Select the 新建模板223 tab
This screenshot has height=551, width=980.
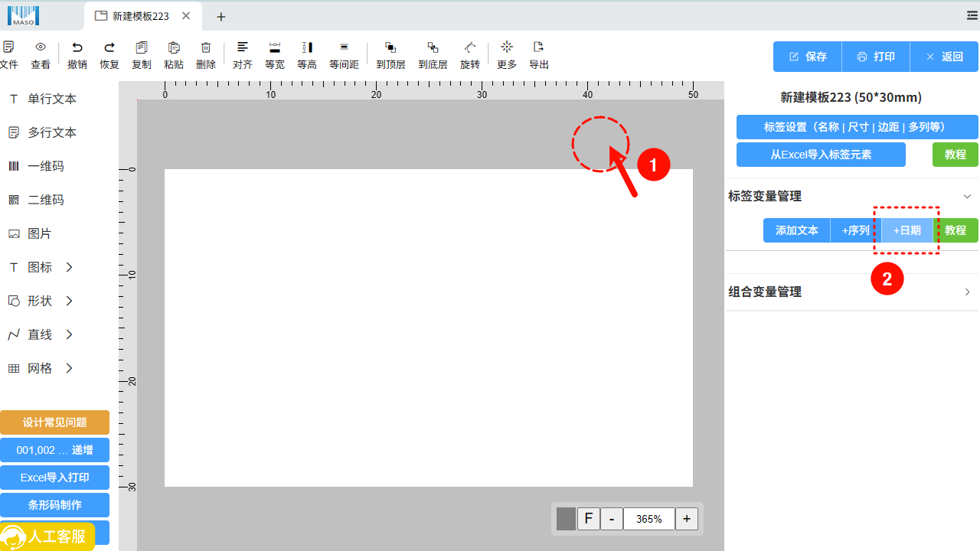(140, 16)
